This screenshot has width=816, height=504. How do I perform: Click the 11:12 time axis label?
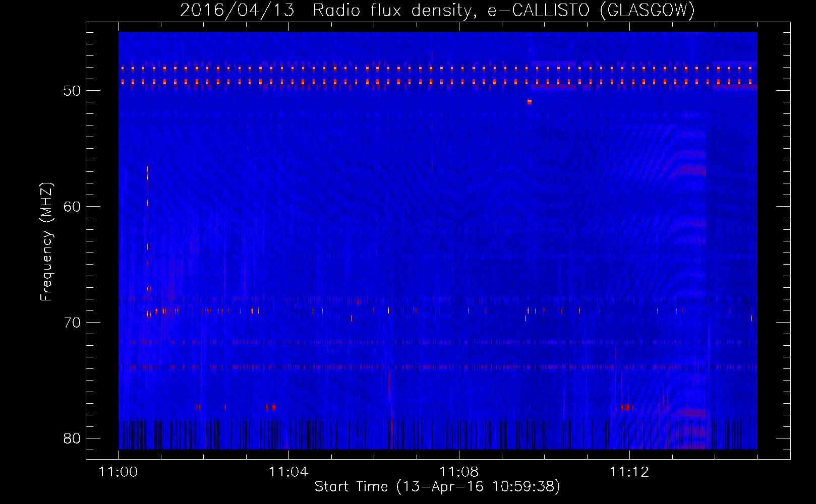(x=629, y=472)
